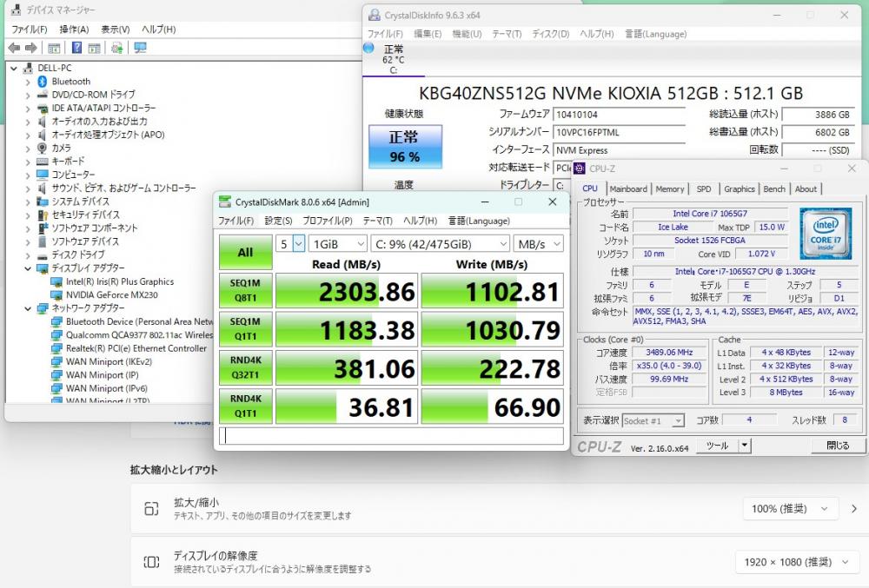The width and height of the screenshot is (869, 588).
Task: Switch to the Graphics tab in CPU-Z
Action: coord(740,188)
